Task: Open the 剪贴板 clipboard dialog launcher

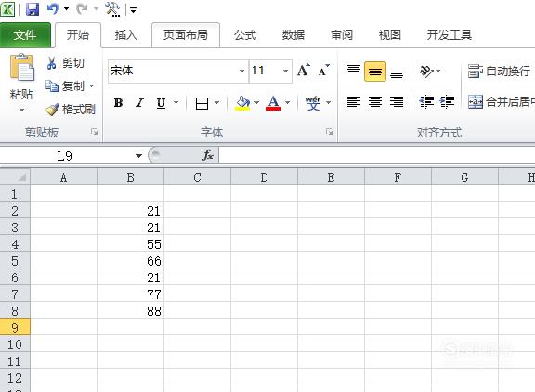Action: pos(95,132)
